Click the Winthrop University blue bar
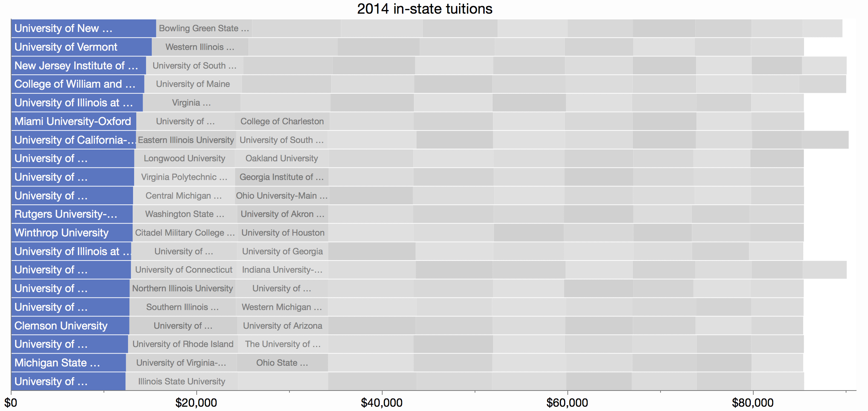This screenshot has height=411, width=868. [72, 233]
